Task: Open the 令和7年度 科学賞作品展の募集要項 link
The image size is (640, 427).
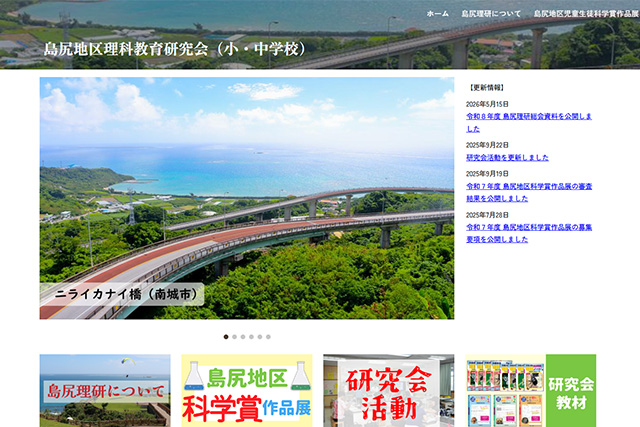Action: (529, 233)
